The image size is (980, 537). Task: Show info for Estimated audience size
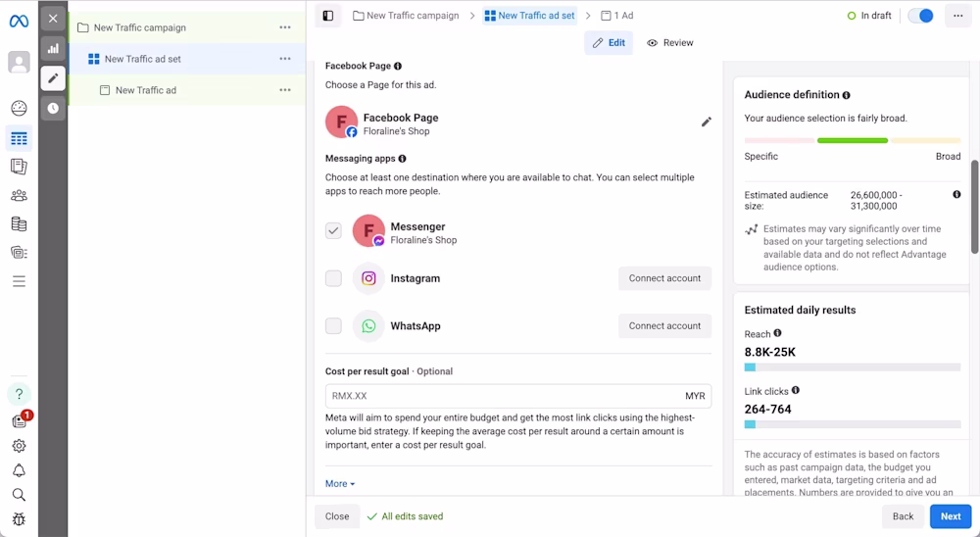point(956,195)
